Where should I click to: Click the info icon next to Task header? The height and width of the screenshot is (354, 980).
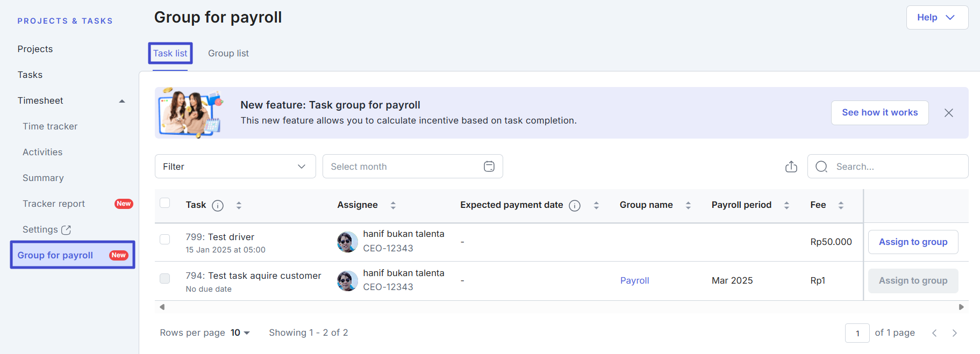coord(218,206)
